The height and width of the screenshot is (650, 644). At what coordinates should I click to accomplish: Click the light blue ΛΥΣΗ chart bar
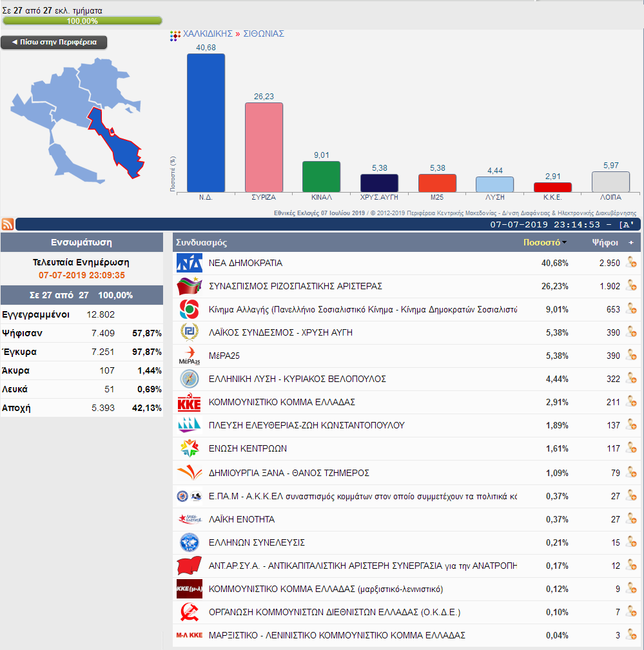(494, 184)
